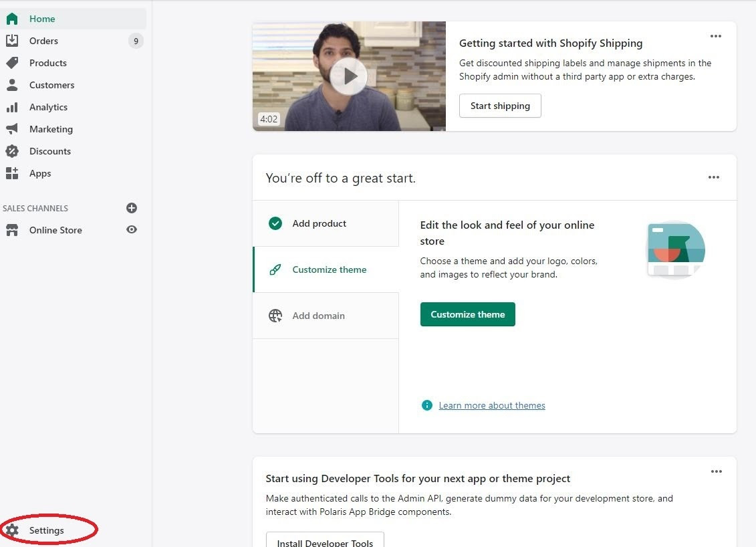Click the Orders inbox icon
The height and width of the screenshot is (547, 756).
(x=12, y=41)
